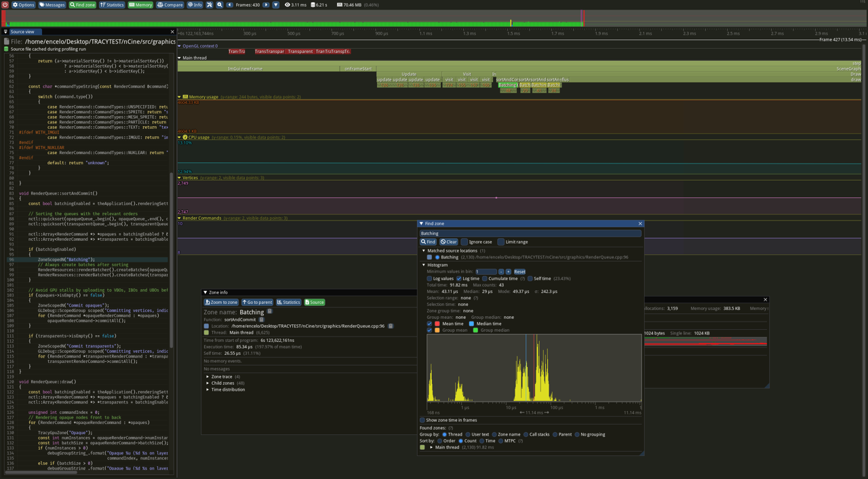The width and height of the screenshot is (868, 479).
Task: Open the Compare traces window
Action: pyautogui.click(x=170, y=5)
